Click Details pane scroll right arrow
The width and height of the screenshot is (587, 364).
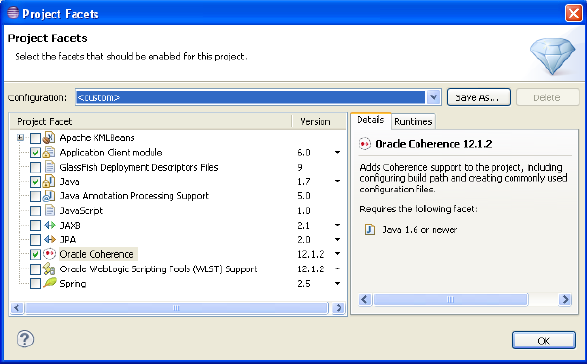click(565, 300)
